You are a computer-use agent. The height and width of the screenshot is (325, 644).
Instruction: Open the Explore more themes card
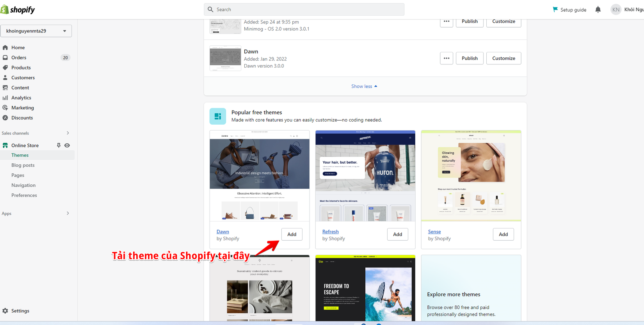tap(471, 288)
